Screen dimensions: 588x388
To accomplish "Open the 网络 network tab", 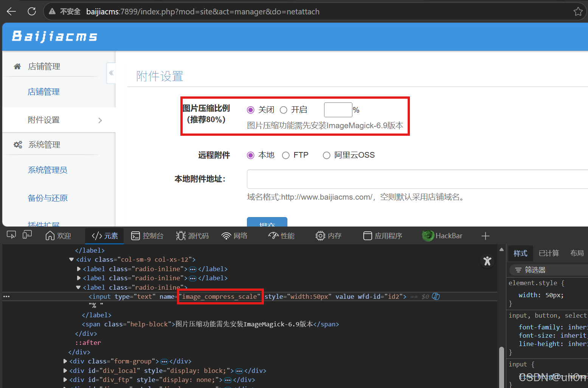I will click(234, 236).
